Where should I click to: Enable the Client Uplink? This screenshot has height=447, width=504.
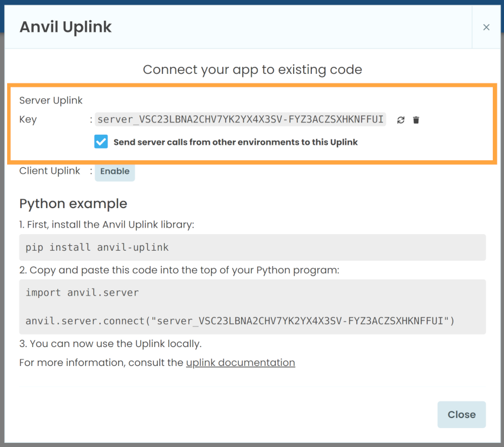[x=114, y=171]
